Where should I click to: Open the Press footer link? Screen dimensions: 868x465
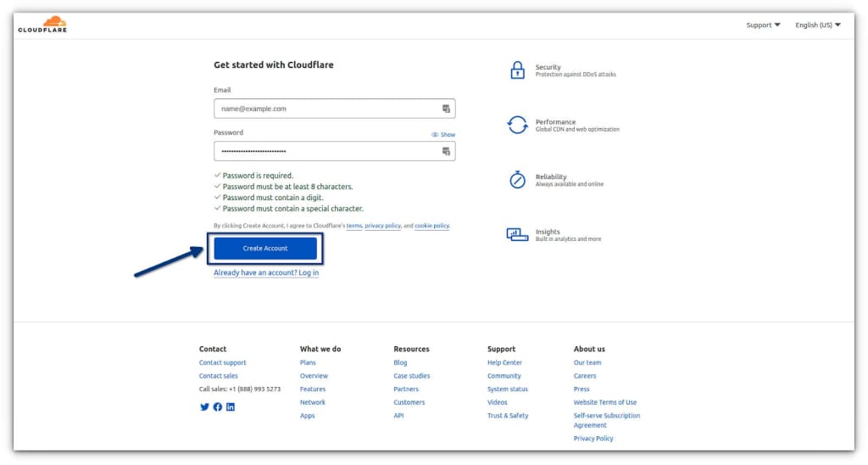pyautogui.click(x=581, y=389)
